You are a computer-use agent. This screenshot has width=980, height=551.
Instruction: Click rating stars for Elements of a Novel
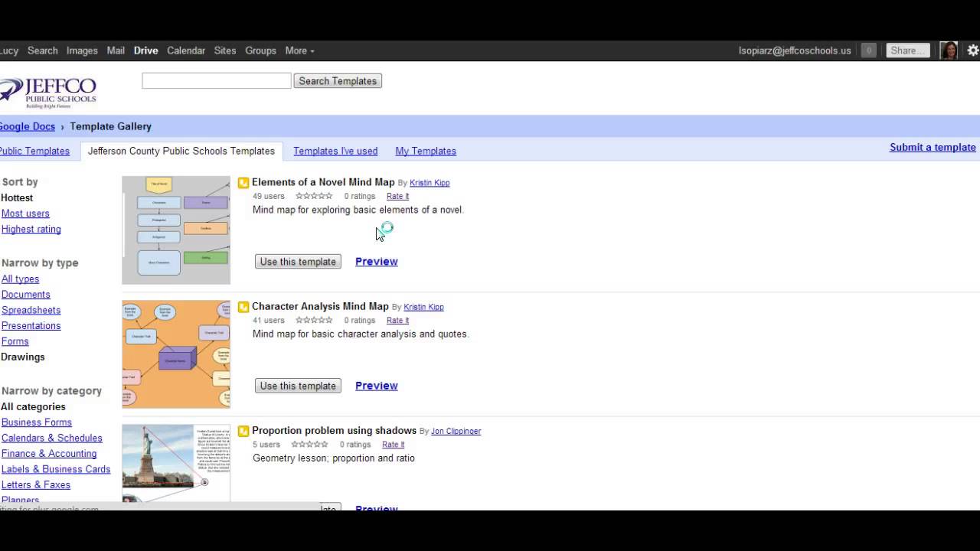coord(314,196)
